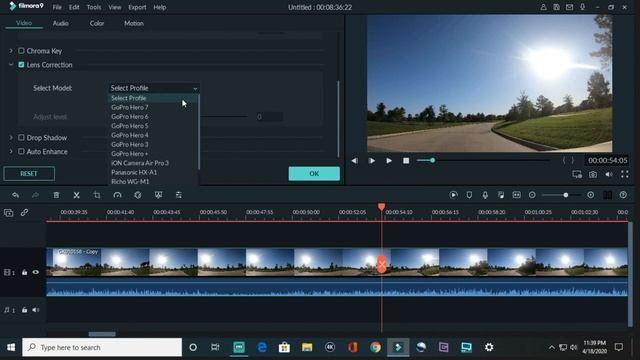Click the preview progress slider handle

432,160
